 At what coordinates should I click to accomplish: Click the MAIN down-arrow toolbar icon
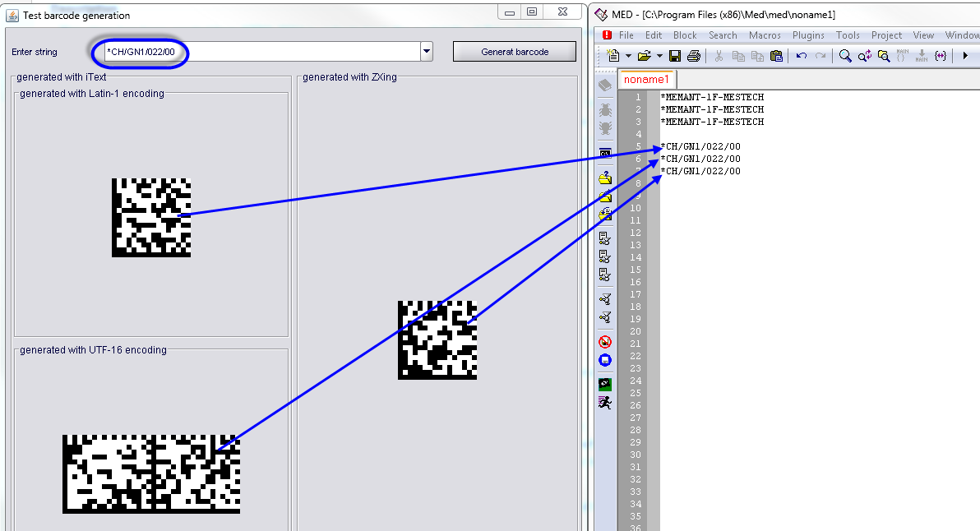[922, 56]
